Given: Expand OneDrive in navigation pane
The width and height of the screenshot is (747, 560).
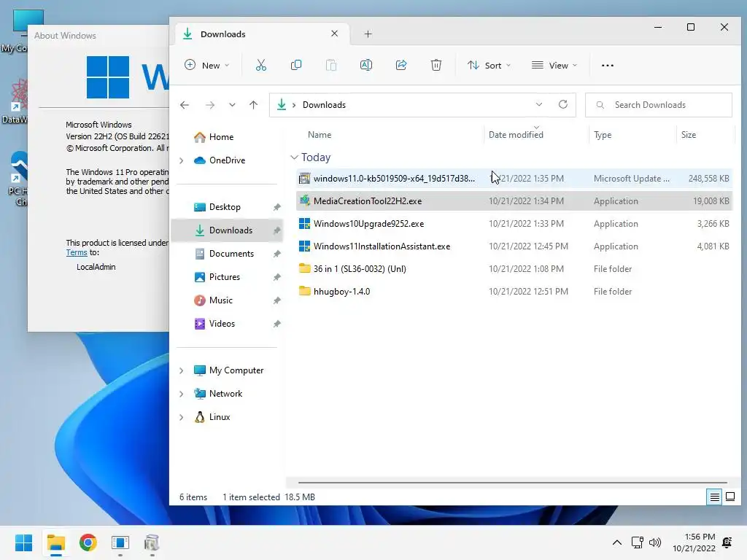Looking at the screenshot, I should click(182, 160).
